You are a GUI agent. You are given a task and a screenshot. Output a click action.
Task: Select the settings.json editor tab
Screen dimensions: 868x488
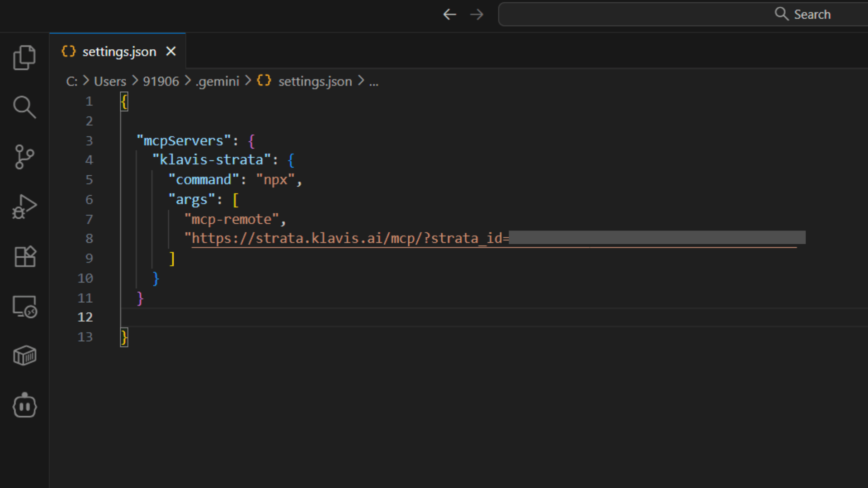[x=118, y=52]
